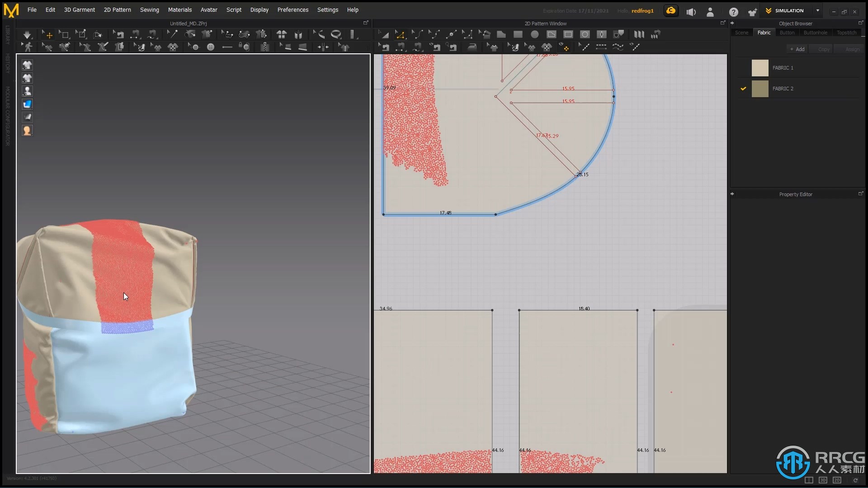Click the sound speaker icon
The image size is (868, 488).
click(x=691, y=12)
